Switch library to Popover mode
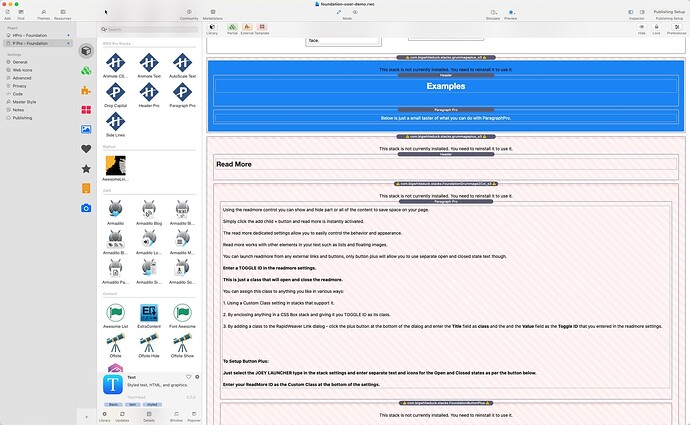The image size is (690, 425). tap(194, 417)
